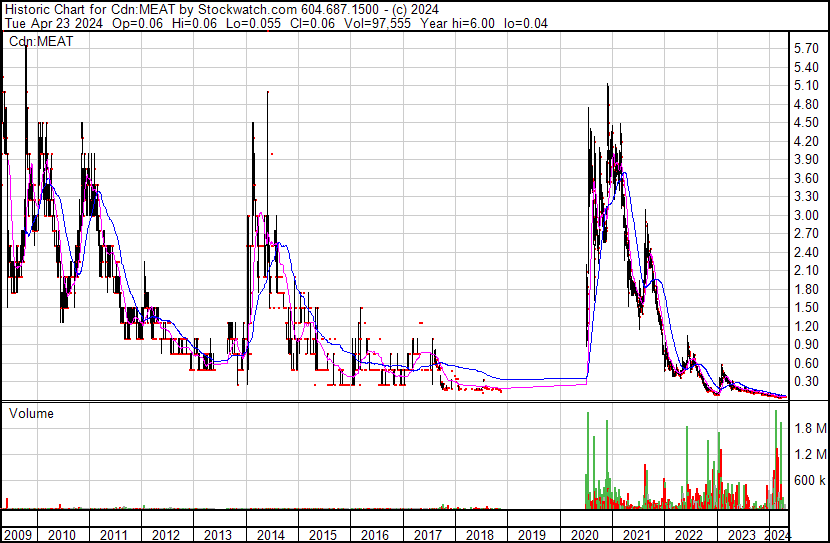The image size is (830, 543).
Task: Click the 3.00 price axis label
Action: tap(806, 215)
